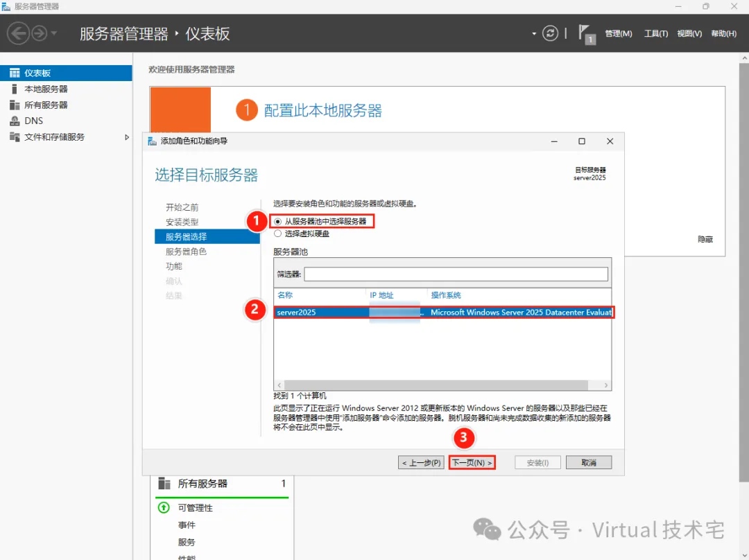The image size is (749, 560).
Task: Click the forward navigation arrow in Server Manager
Action: 40,33
